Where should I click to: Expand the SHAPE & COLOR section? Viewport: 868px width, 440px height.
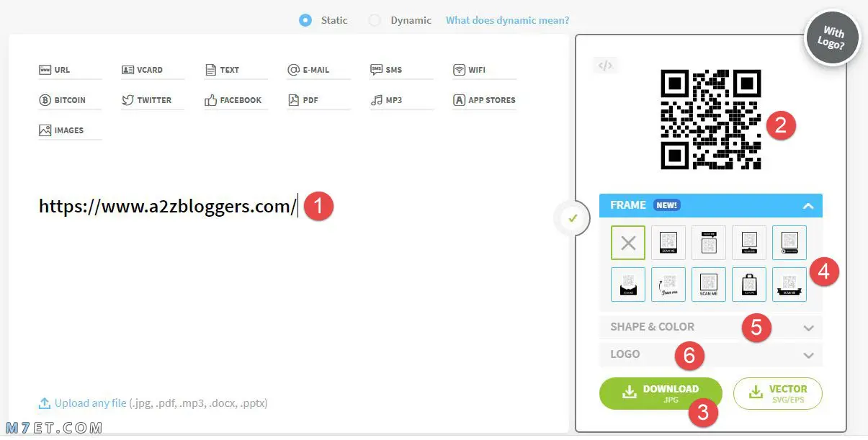tap(711, 327)
